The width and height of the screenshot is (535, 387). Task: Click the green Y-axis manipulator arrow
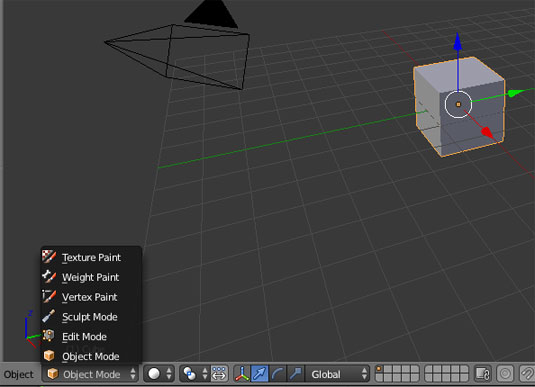point(517,92)
